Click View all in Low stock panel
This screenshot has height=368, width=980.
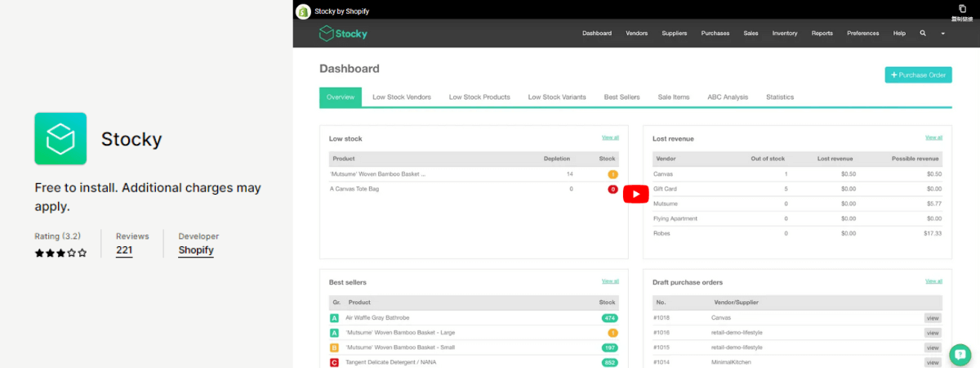[x=610, y=137]
